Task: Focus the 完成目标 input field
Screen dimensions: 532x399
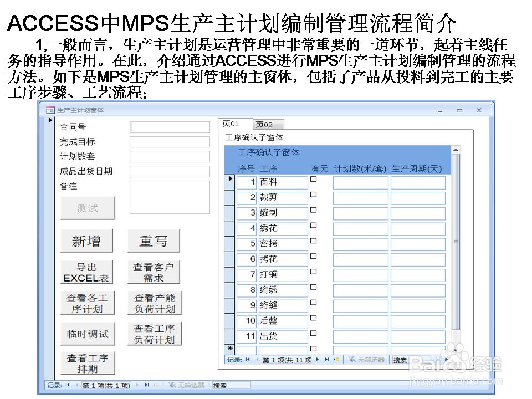Action: 170,142
